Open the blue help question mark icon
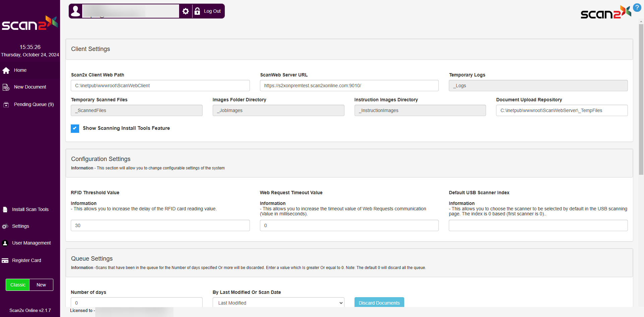The image size is (644, 317). 637,7
